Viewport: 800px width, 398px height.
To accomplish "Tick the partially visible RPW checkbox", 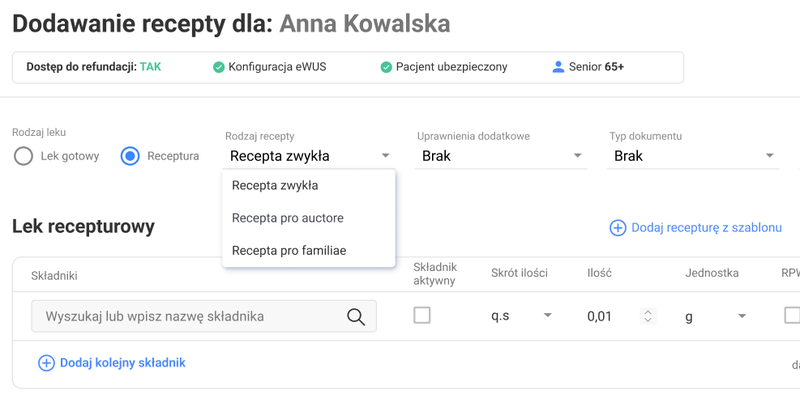I will tap(792, 315).
